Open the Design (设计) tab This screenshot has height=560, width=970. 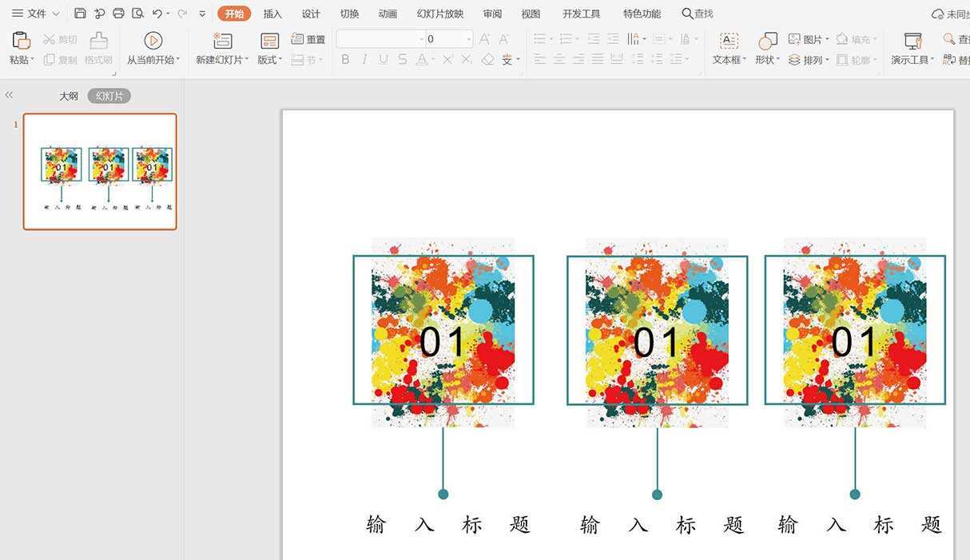pyautogui.click(x=311, y=14)
